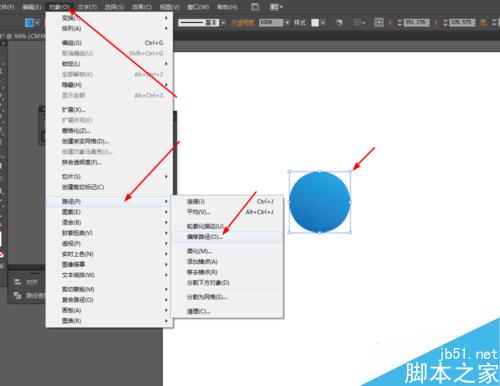Choose 平均(V)... Average in Path submenu
Screen dimensions: 500x386
click(x=227, y=212)
